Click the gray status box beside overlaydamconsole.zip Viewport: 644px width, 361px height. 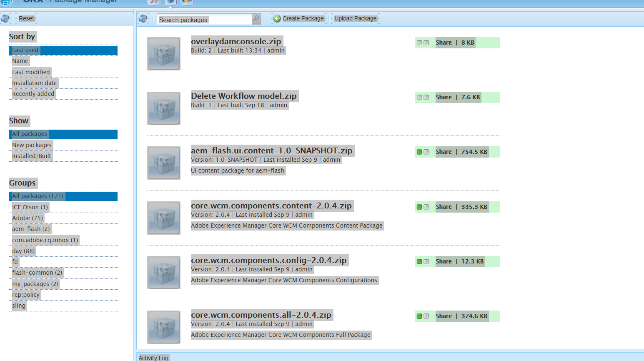pos(419,42)
